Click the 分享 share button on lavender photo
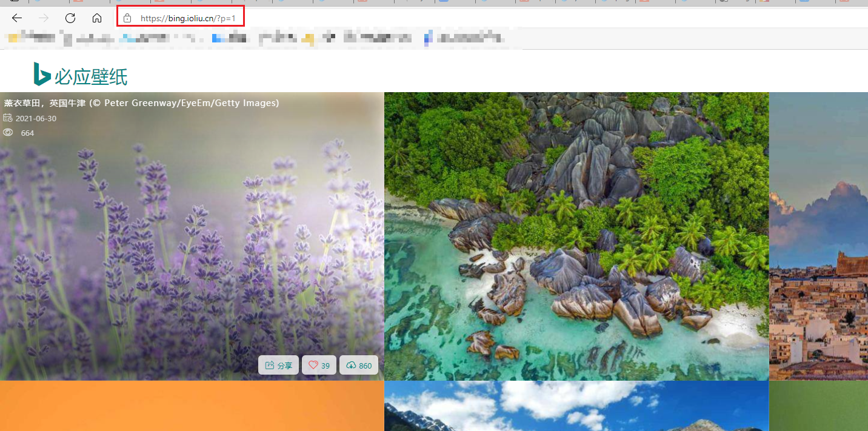868x431 pixels. coord(278,365)
